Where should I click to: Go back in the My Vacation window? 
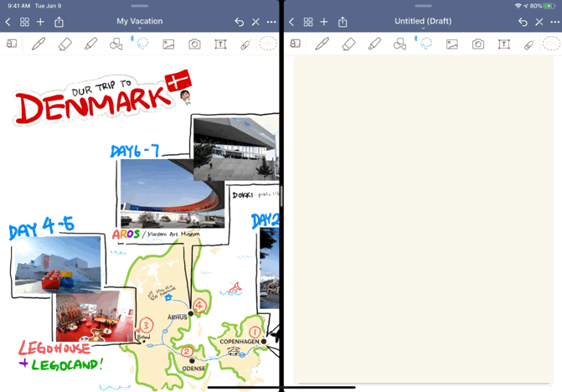click(x=8, y=22)
